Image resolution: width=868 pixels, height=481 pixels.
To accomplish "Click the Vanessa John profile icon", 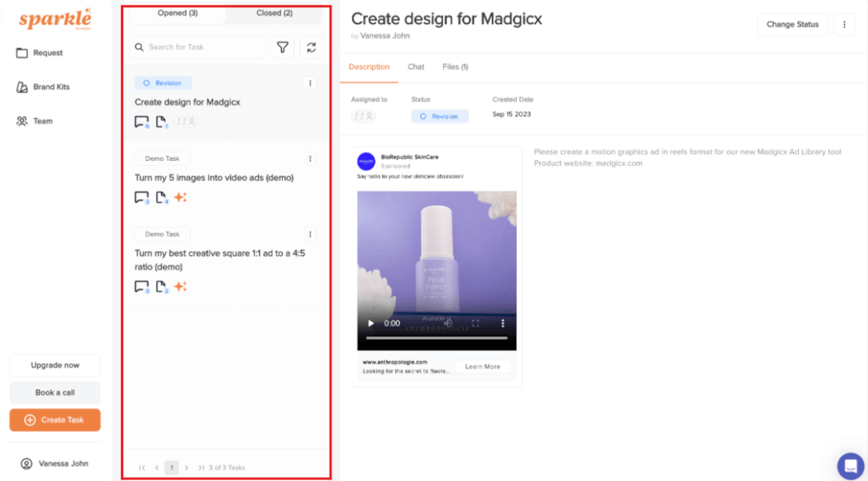I will click(x=26, y=464).
